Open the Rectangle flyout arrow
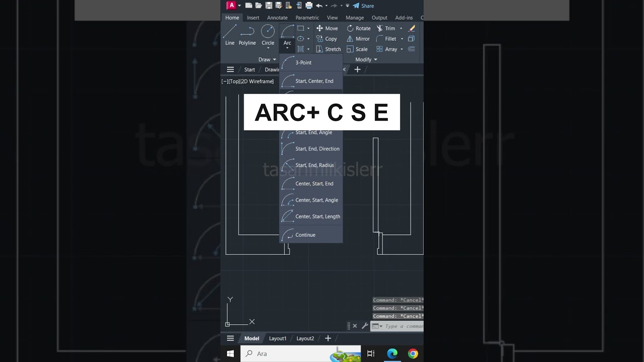Screen dimensions: 644x362 308,28
